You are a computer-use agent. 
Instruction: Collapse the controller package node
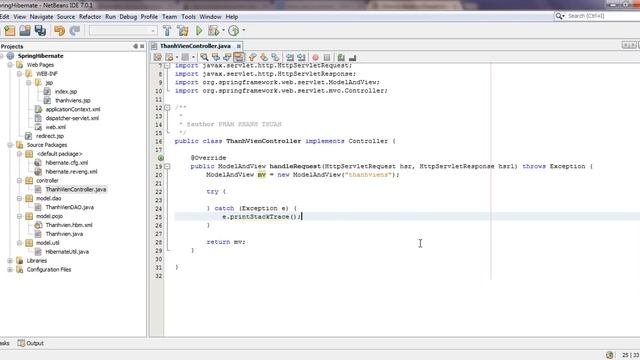(x=19, y=180)
